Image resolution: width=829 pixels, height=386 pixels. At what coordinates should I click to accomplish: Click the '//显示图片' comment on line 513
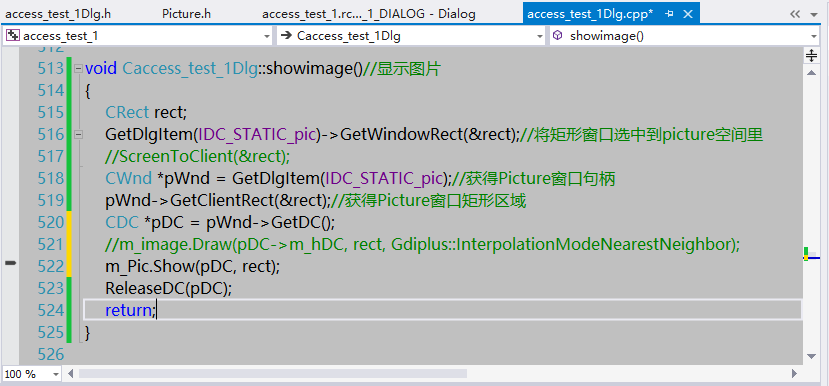pyautogui.click(x=401, y=69)
